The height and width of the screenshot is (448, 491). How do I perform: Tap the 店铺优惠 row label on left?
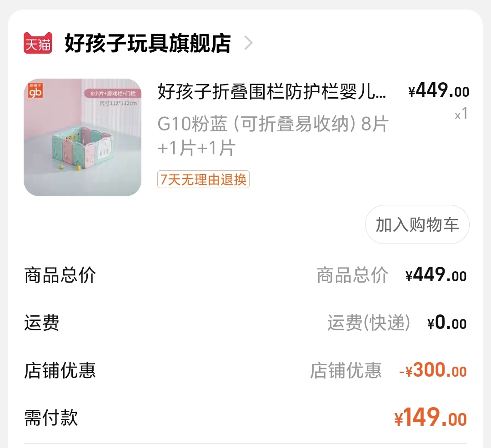pyautogui.click(x=60, y=370)
